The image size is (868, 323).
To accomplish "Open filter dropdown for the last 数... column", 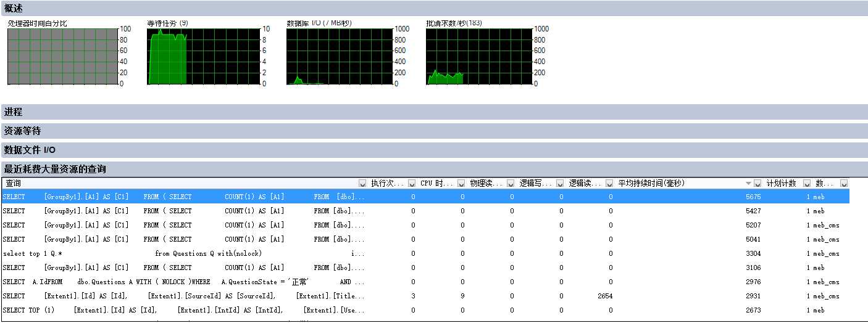I will 844,184.
